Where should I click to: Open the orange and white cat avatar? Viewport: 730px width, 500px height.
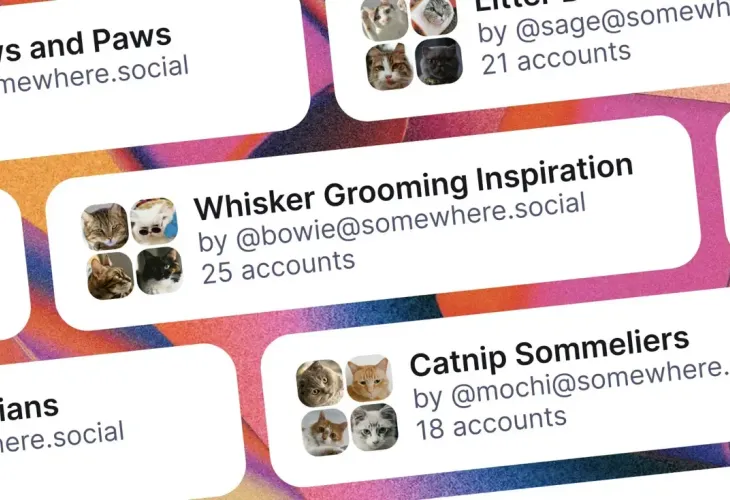pos(324,432)
